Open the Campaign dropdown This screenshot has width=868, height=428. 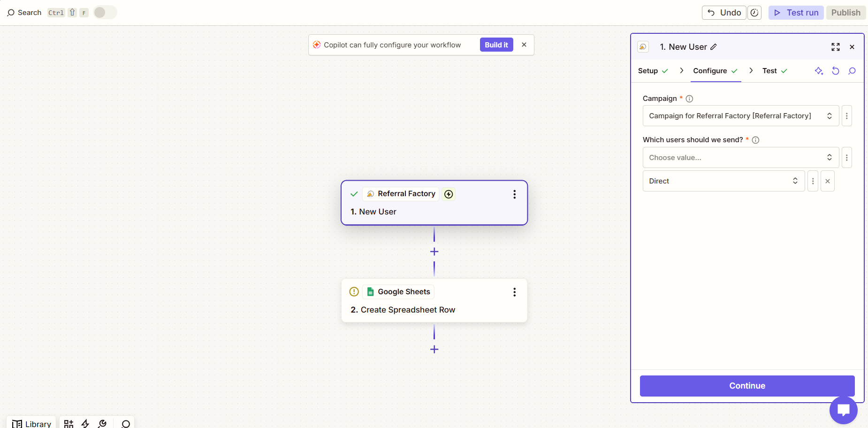coord(741,116)
